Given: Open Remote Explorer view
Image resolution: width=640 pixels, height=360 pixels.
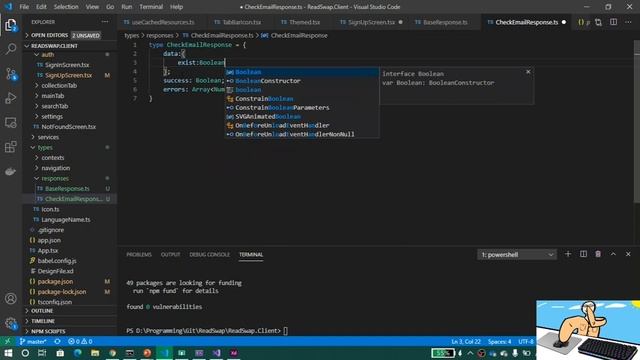Looking at the screenshot, I should tap(11, 122).
